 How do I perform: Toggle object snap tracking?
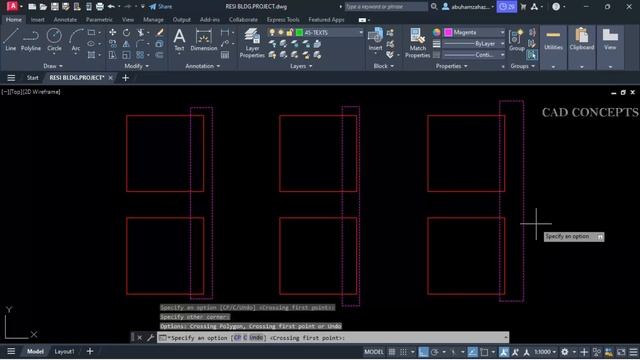tap(472, 352)
